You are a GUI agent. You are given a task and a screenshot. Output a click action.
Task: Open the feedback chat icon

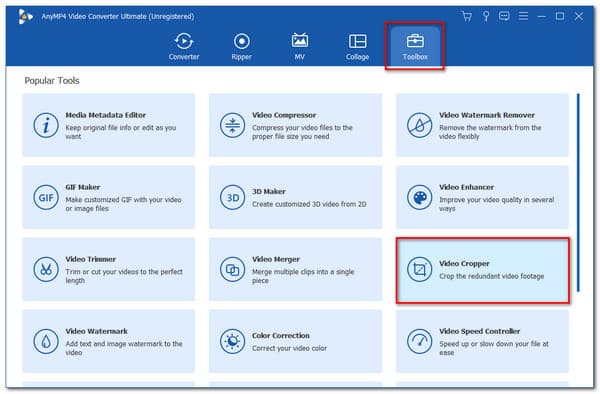(x=504, y=16)
